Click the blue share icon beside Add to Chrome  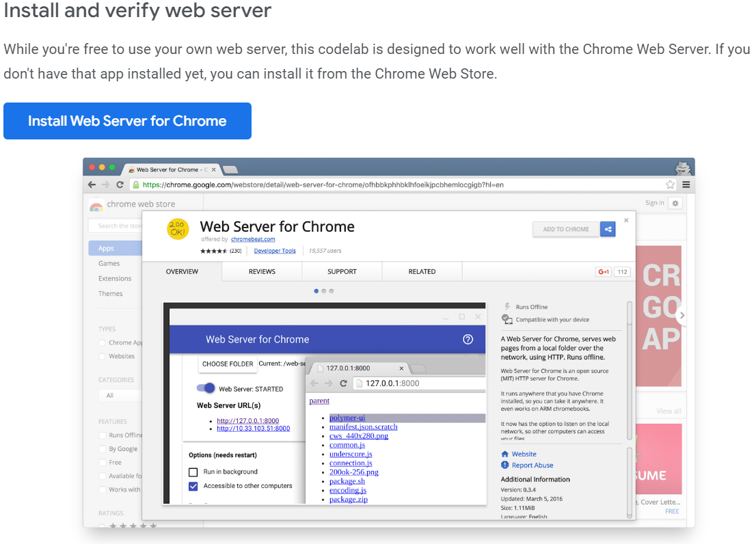[x=608, y=229]
